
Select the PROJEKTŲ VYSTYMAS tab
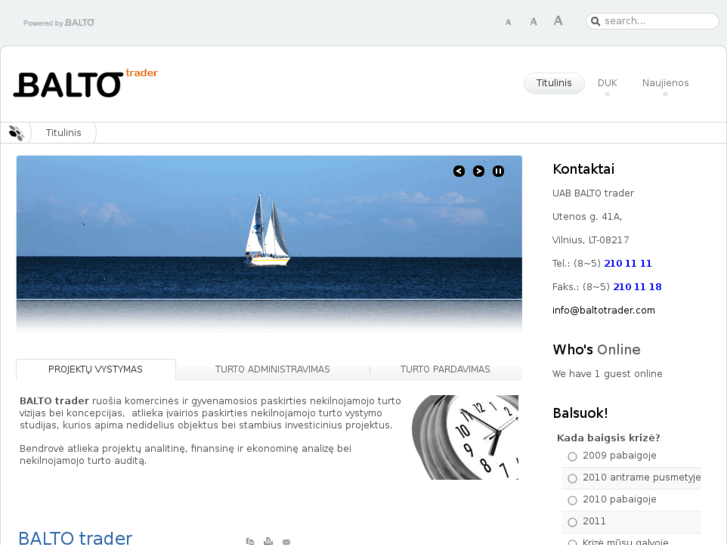click(96, 369)
